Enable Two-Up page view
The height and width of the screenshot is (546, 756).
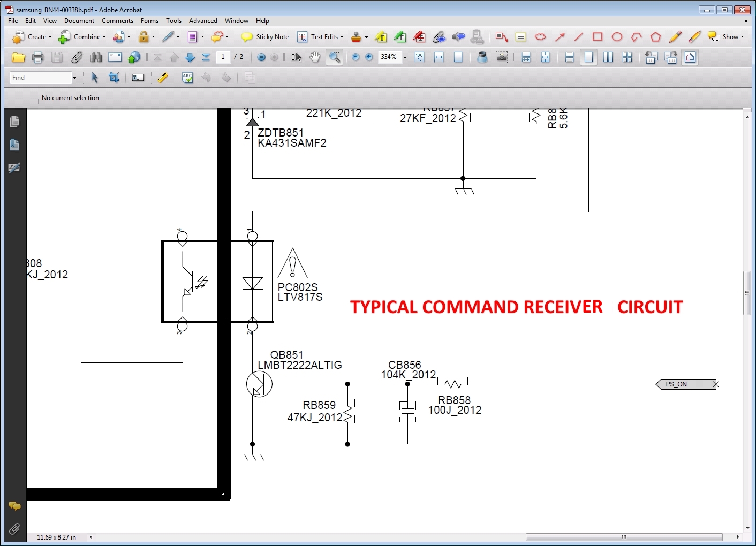point(608,57)
